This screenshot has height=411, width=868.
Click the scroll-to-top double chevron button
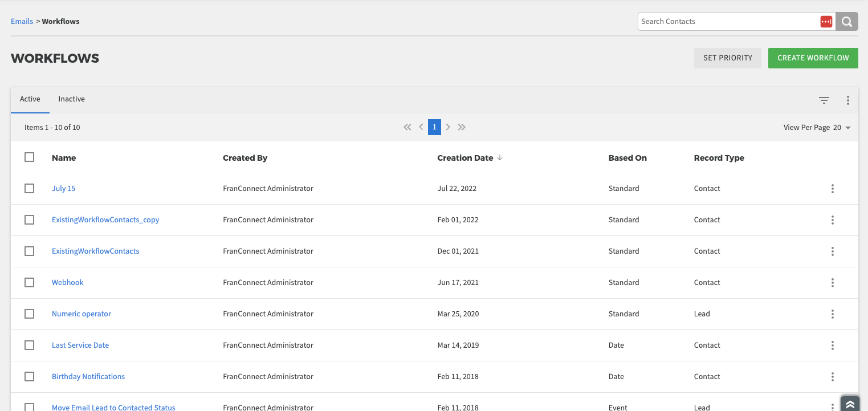tap(850, 404)
